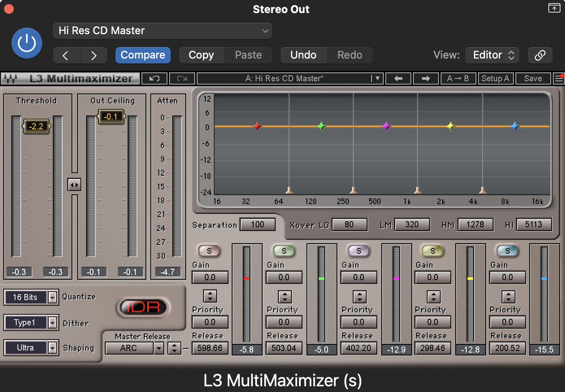
Task: Open the ARC Master Release dropdown
Action: (x=134, y=348)
